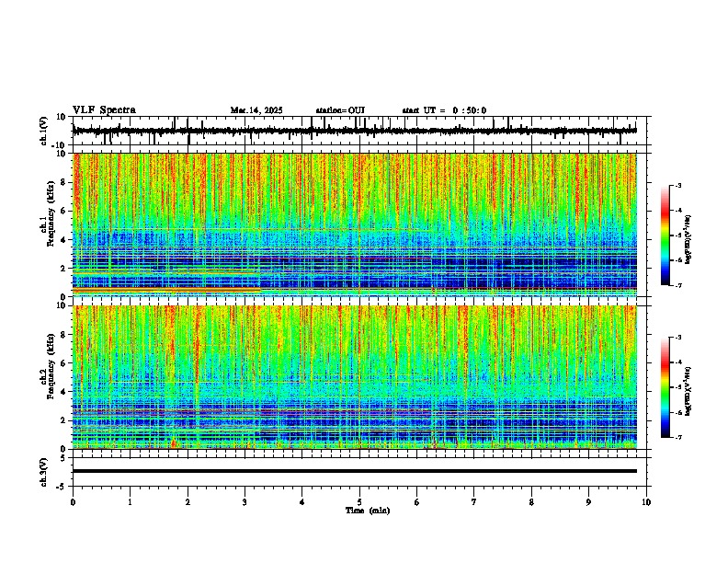Click the time axis tick label '6'
This screenshot has width=728, height=563.
[417, 502]
